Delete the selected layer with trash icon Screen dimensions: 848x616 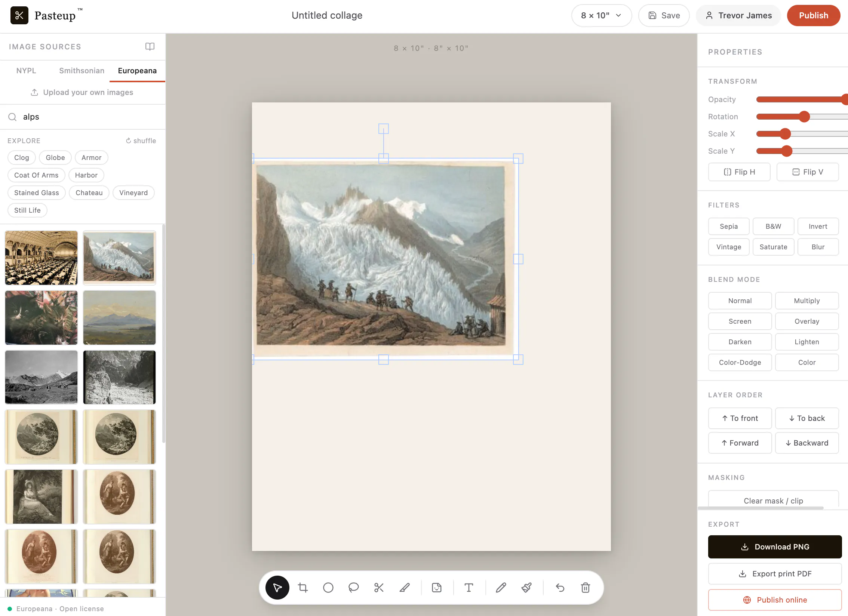click(x=586, y=588)
